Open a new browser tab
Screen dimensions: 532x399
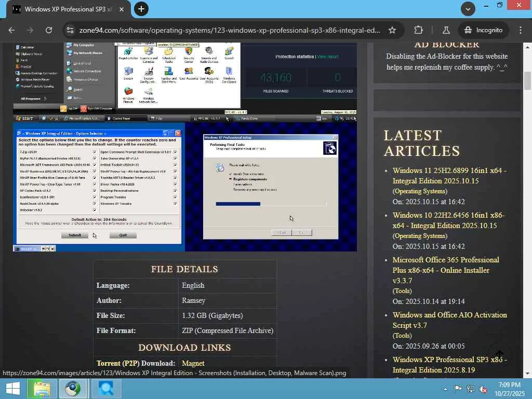(x=141, y=9)
